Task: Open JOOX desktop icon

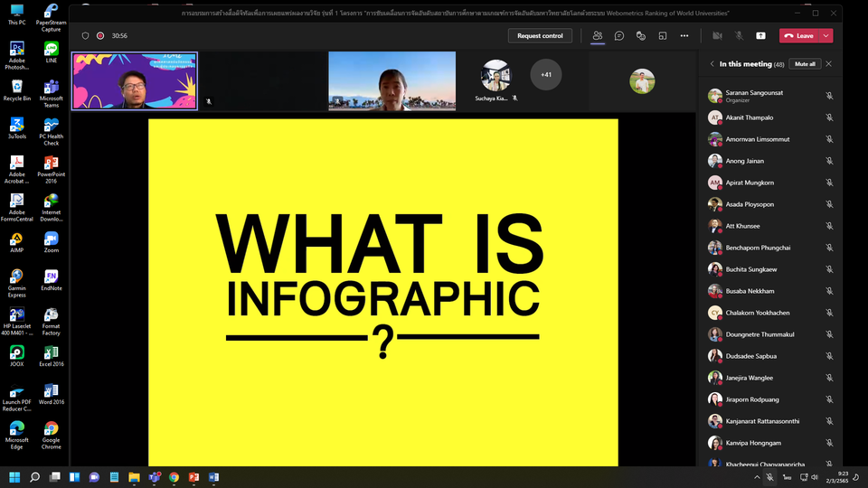Action: (16, 356)
